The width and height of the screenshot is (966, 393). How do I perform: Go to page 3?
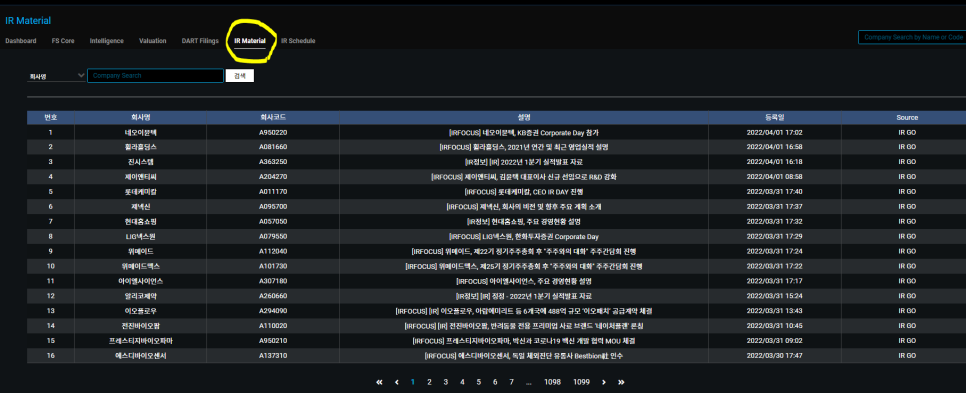pos(445,382)
